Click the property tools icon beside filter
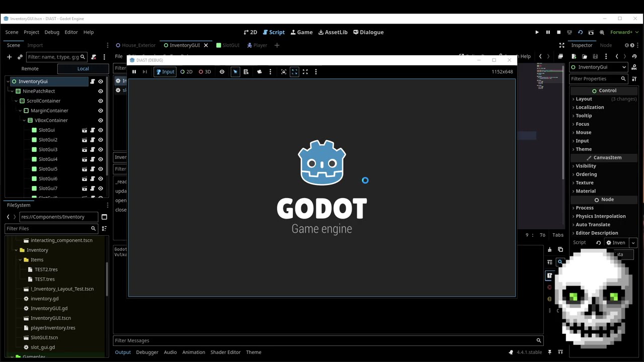The image size is (644, 362). click(634, 79)
